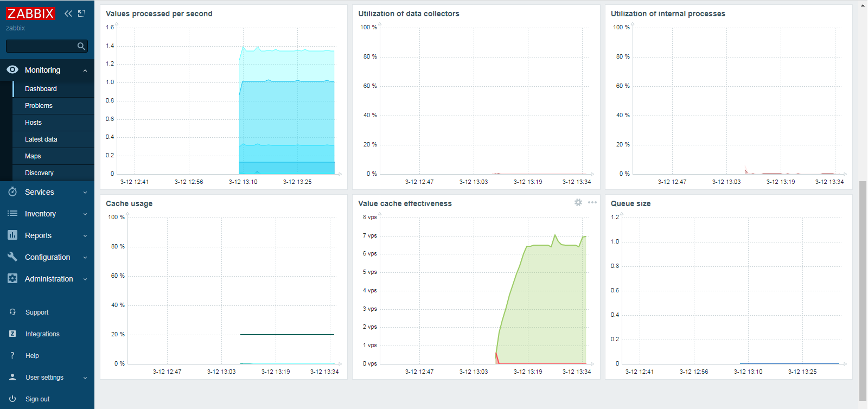This screenshot has width=868, height=409.
Task: Edit the Value cache effectiveness widget via gear
Action: pos(578,202)
